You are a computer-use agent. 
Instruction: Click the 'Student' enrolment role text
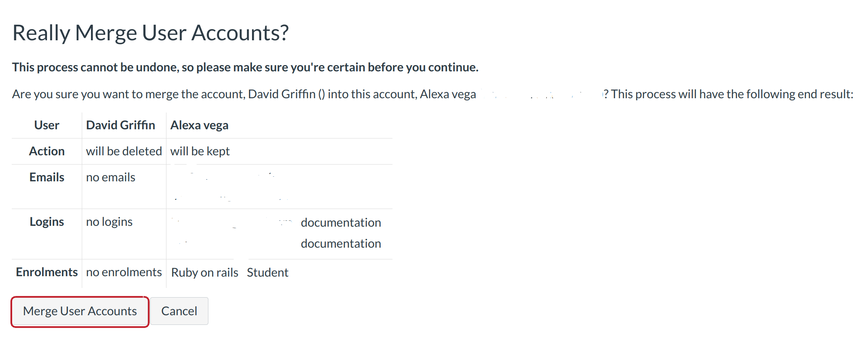(268, 272)
